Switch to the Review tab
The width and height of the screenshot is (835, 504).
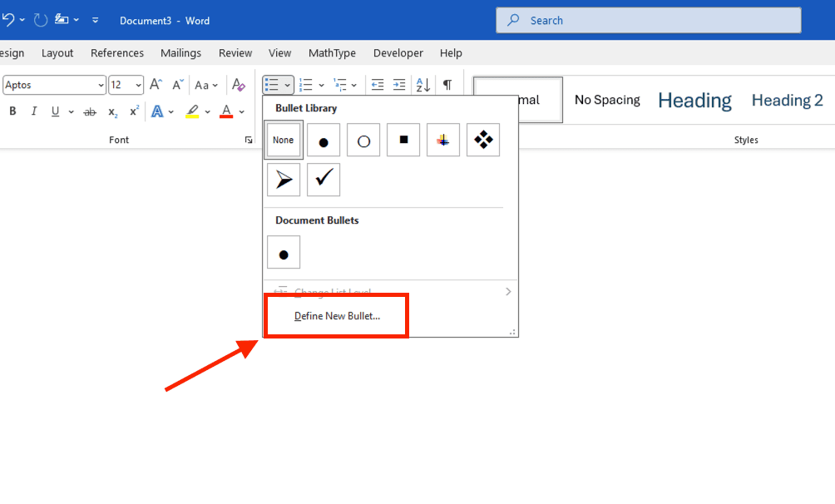(235, 52)
